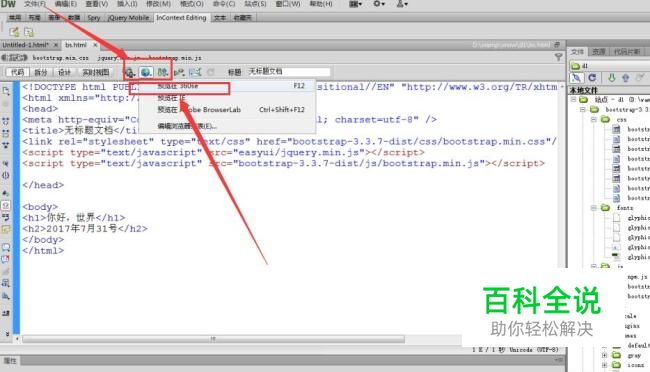
Task: Click the W3C validation icon
Action: point(179,73)
